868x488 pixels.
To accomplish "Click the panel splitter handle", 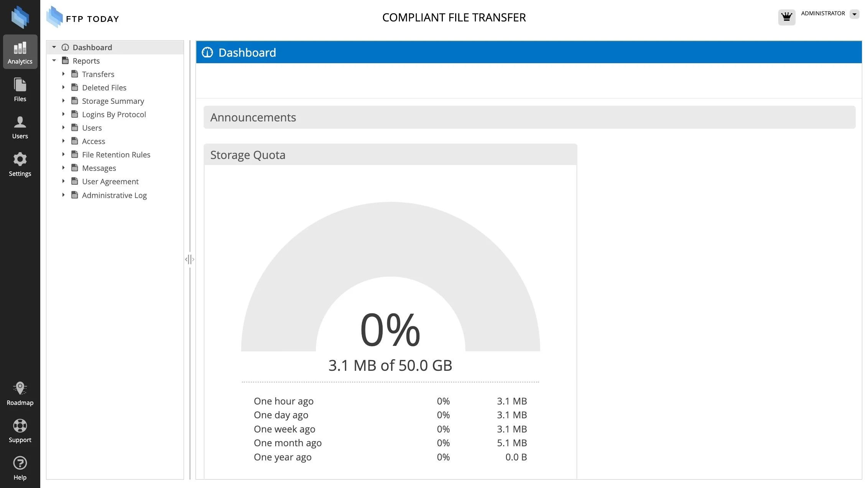I will point(189,259).
